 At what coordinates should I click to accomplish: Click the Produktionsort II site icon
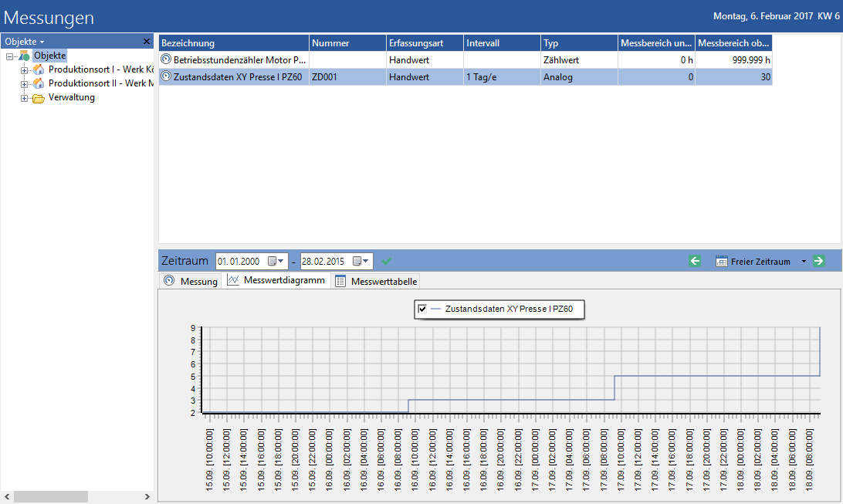point(39,83)
